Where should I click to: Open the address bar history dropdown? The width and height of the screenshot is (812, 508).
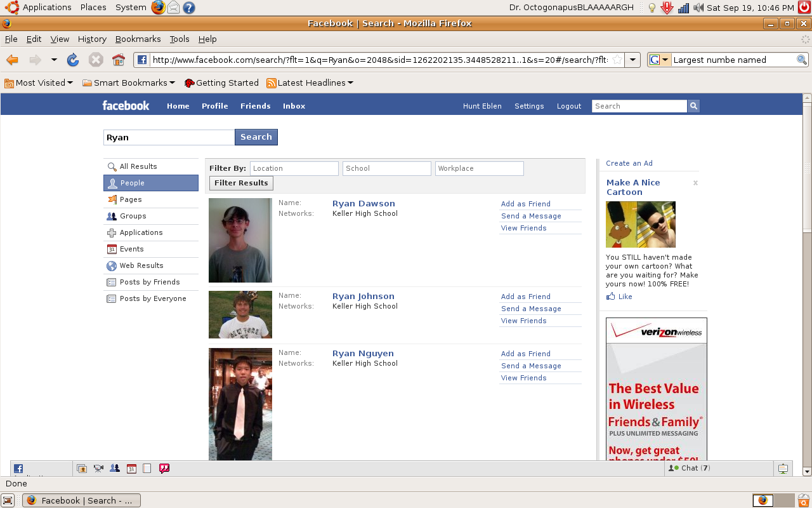point(632,59)
